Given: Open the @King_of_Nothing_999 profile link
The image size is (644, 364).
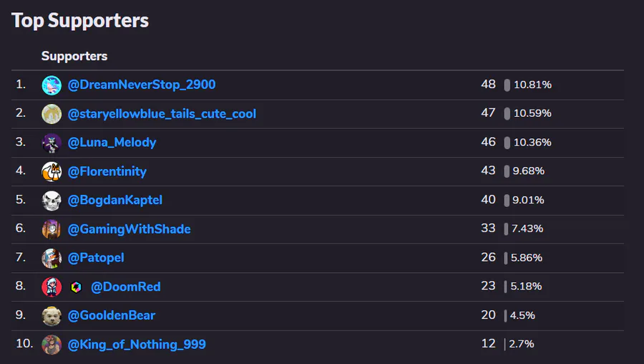Looking at the screenshot, I should (137, 345).
